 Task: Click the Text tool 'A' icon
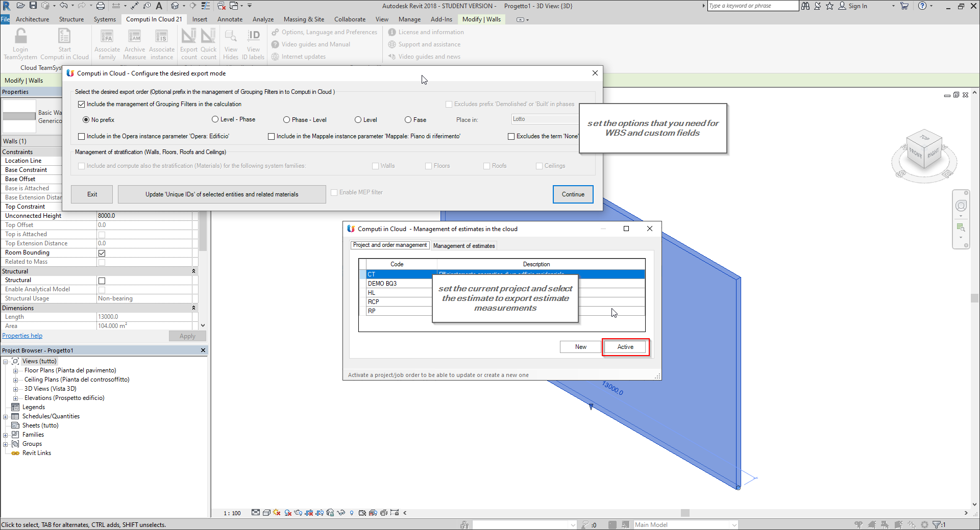point(159,6)
